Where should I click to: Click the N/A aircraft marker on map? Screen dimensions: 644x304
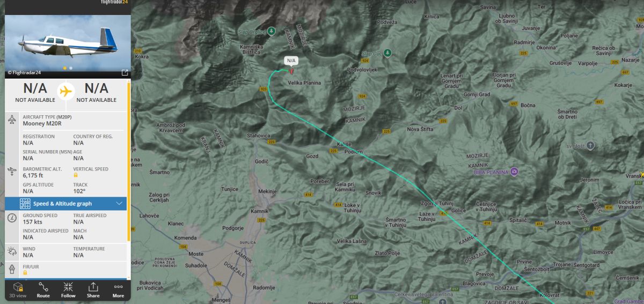point(291,70)
